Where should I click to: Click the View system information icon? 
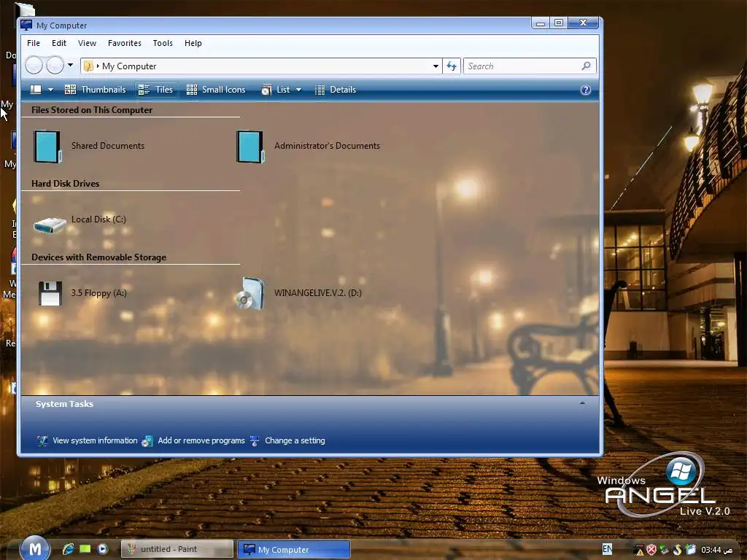click(x=42, y=441)
